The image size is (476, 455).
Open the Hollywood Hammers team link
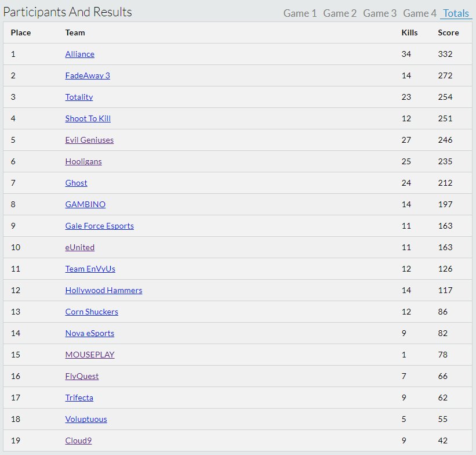click(x=104, y=290)
